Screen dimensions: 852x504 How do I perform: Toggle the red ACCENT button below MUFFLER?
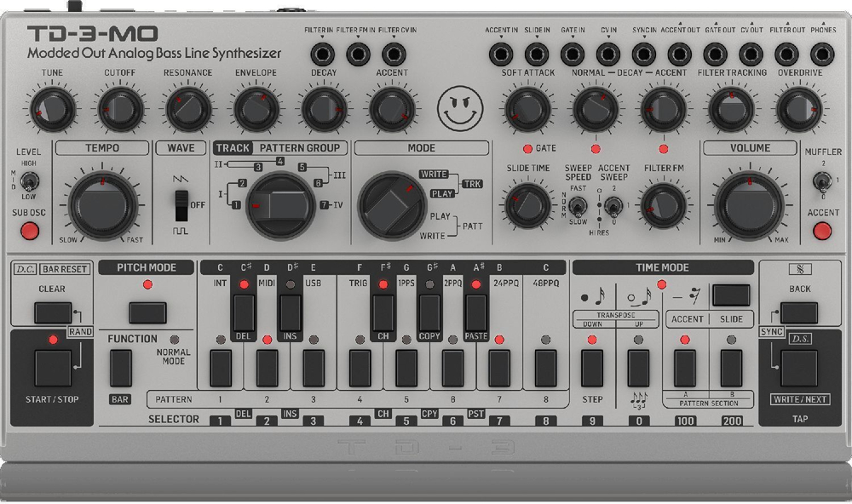(x=822, y=231)
